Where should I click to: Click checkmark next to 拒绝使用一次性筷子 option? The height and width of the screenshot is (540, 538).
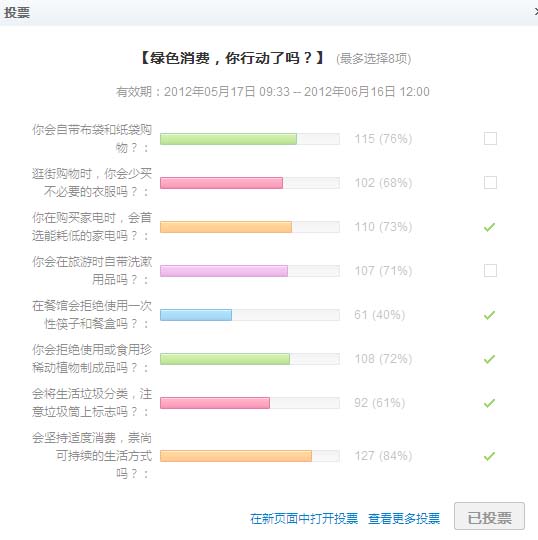[x=489, y=315]
